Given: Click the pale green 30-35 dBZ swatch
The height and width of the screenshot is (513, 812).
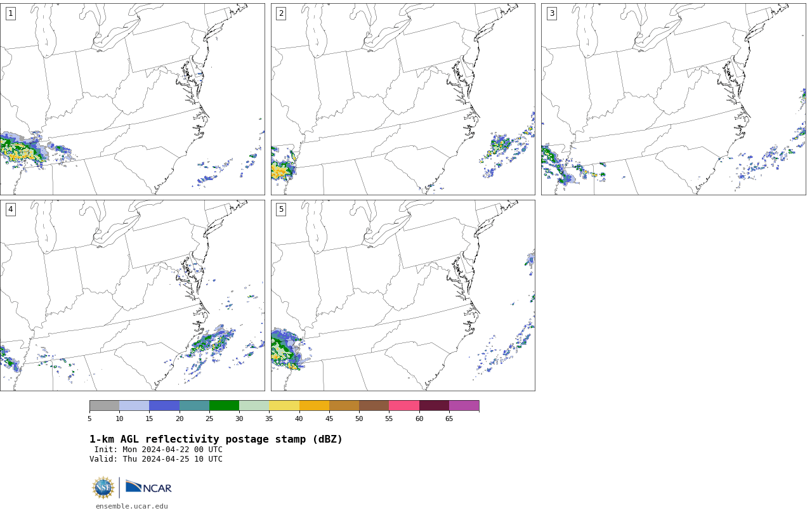Looking at the screenshot, I should click(254, 406).
